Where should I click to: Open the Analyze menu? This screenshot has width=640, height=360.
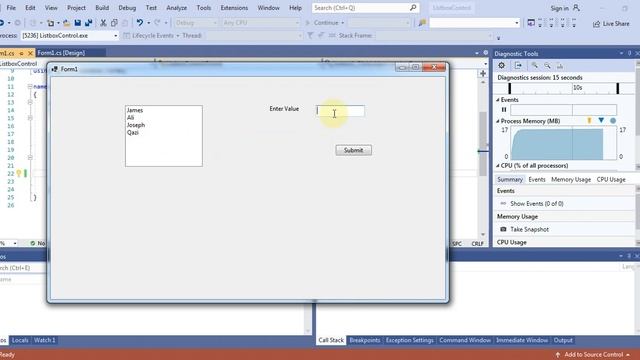coord(176,8)
